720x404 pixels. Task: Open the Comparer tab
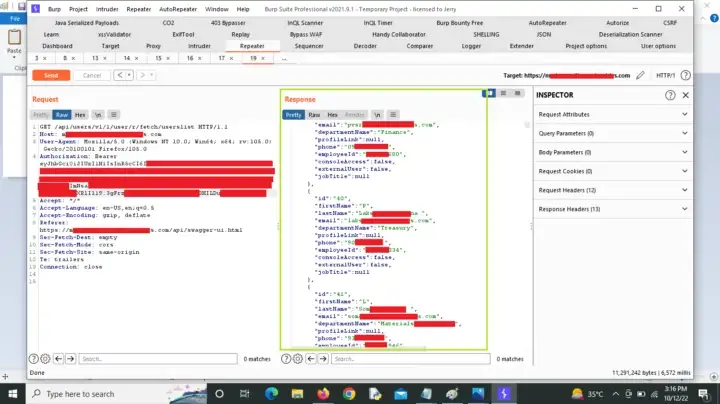420,46
